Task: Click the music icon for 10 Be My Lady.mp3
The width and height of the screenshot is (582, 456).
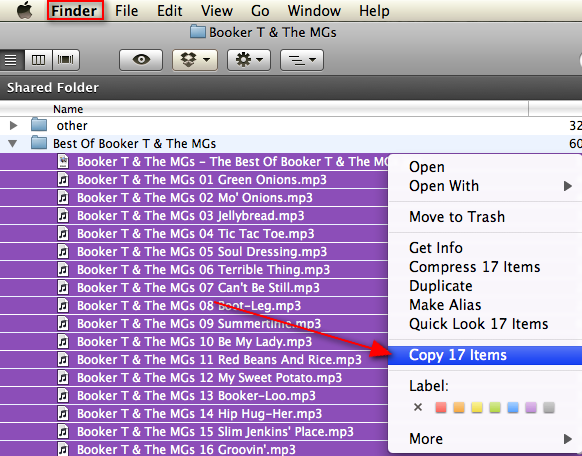Action: (x=63, y=341)
